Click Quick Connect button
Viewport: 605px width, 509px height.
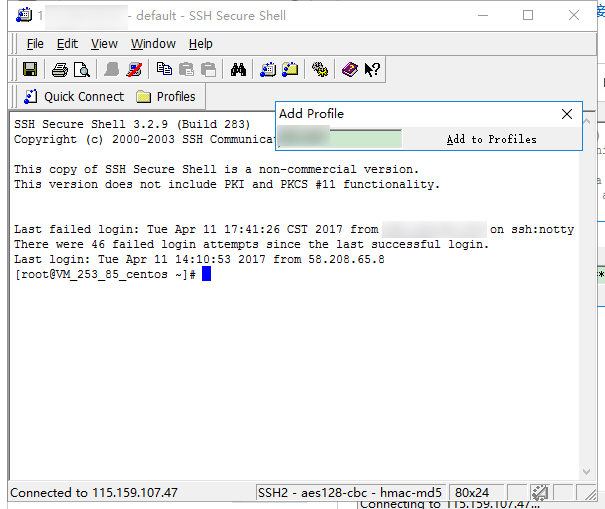(74, 96)
